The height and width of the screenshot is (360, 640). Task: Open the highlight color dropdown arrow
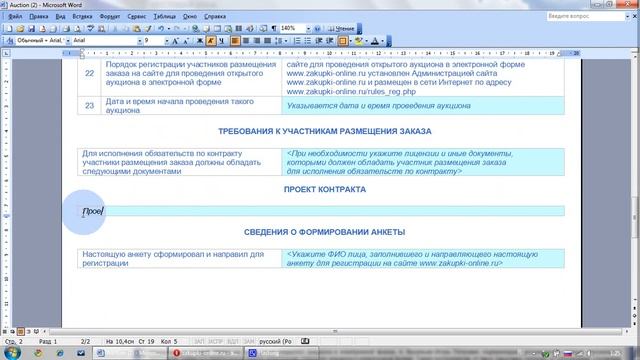pyautogui.click(x=366, y=40)
